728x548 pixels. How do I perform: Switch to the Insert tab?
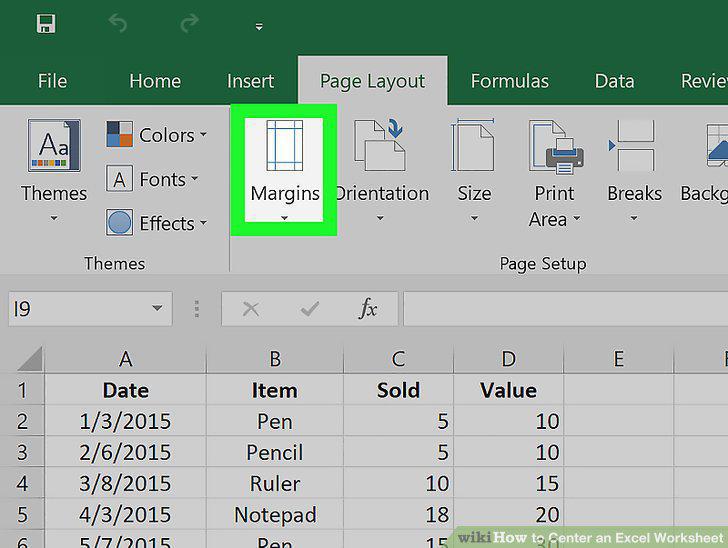tap(250, 81)
